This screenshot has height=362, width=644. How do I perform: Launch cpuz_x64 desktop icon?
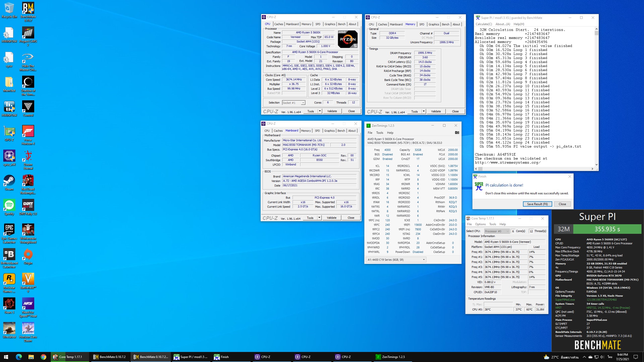pyautogui.click(x=9, y=158)
